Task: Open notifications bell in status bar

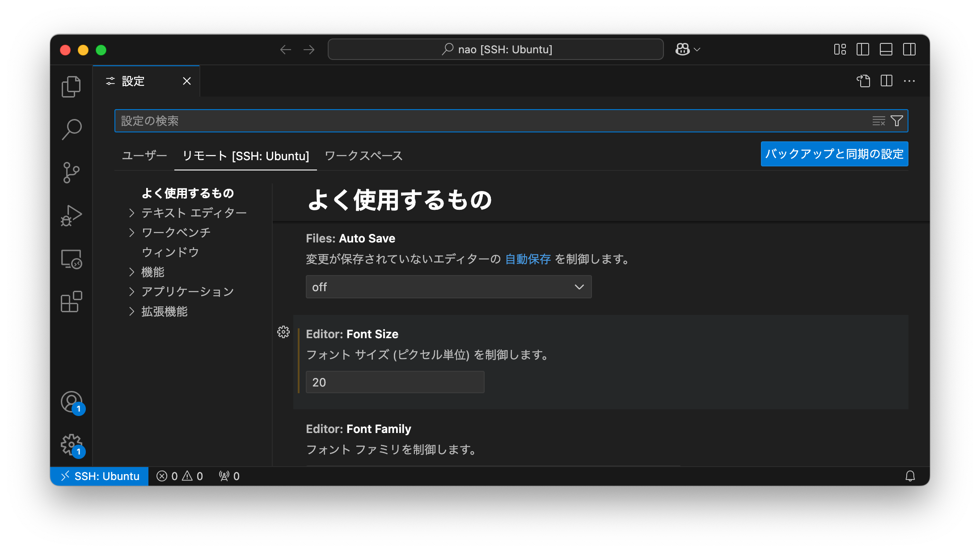Action: [x=910, y=476]
